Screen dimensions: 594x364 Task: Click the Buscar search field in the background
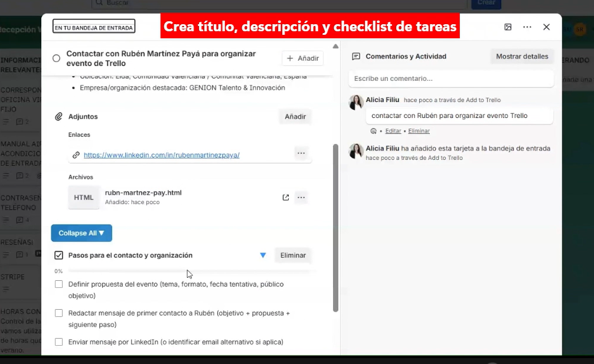point(279,4)
